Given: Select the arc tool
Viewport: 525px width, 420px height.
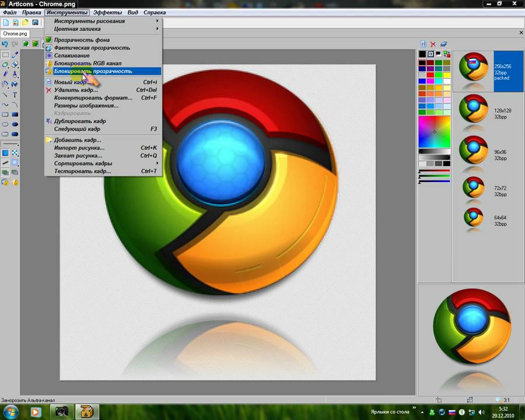Looking at the screenshot, I should point(15,105).
